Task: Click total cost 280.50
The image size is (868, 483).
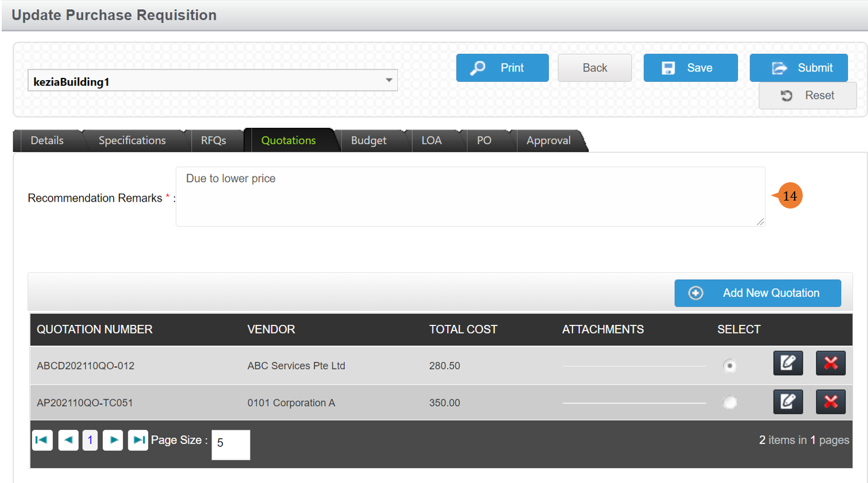Action: (444, 366)
